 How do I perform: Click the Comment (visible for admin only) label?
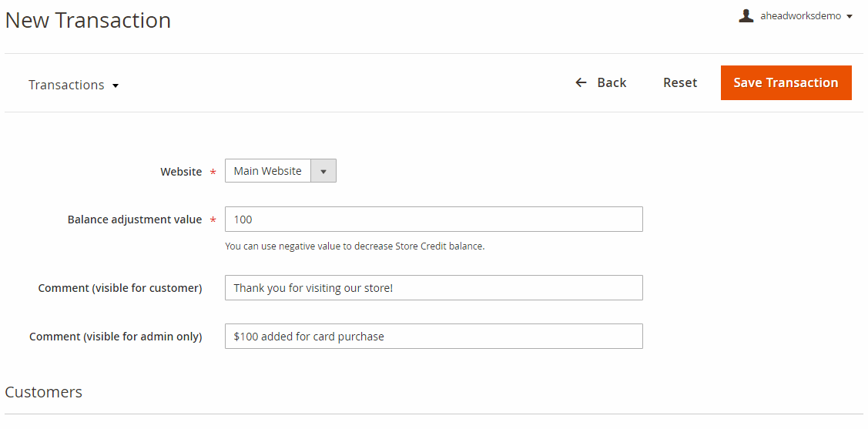pyautogui.click(x=116, y=337)
